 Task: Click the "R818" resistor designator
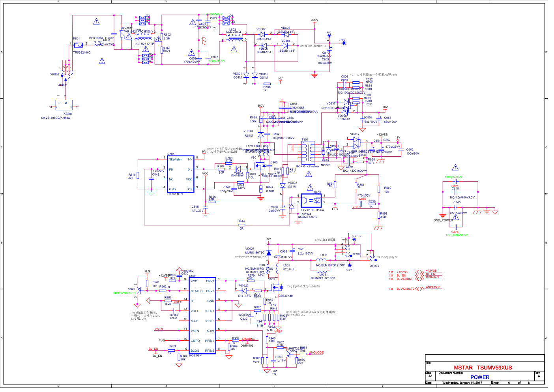click(132, 174)
